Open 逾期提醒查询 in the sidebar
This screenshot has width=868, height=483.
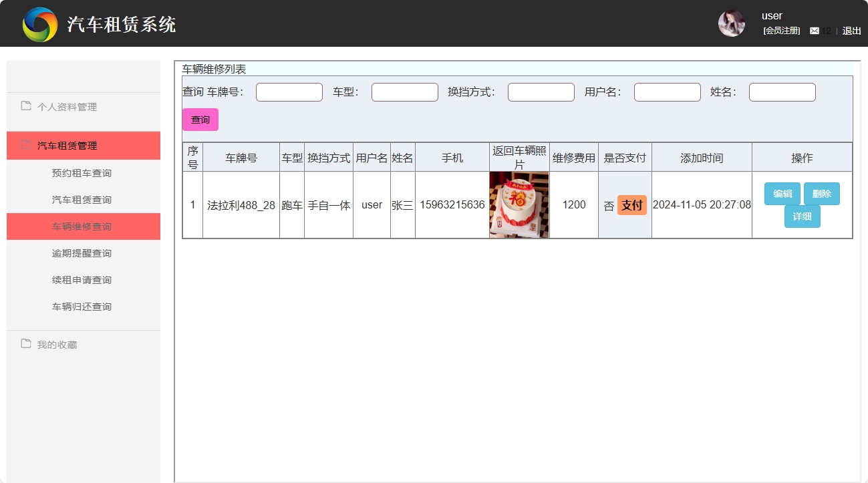84,253
